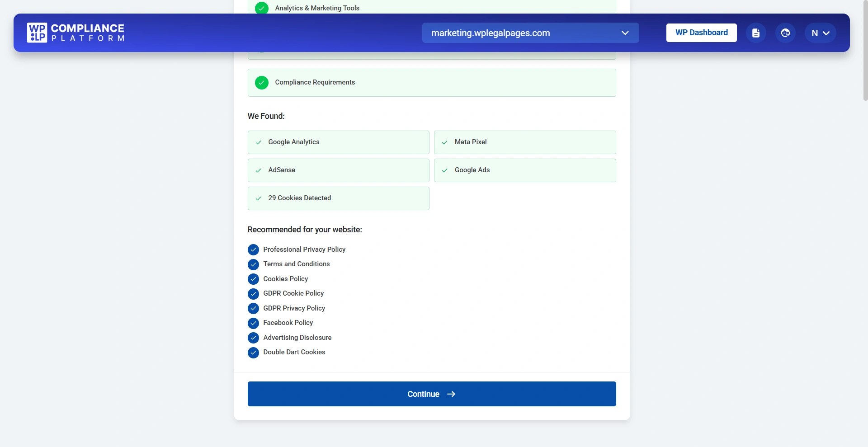The height and width of the screenshot is (447, 868).
Task: Click the Facebook Policy text
Action: point(288,323)
